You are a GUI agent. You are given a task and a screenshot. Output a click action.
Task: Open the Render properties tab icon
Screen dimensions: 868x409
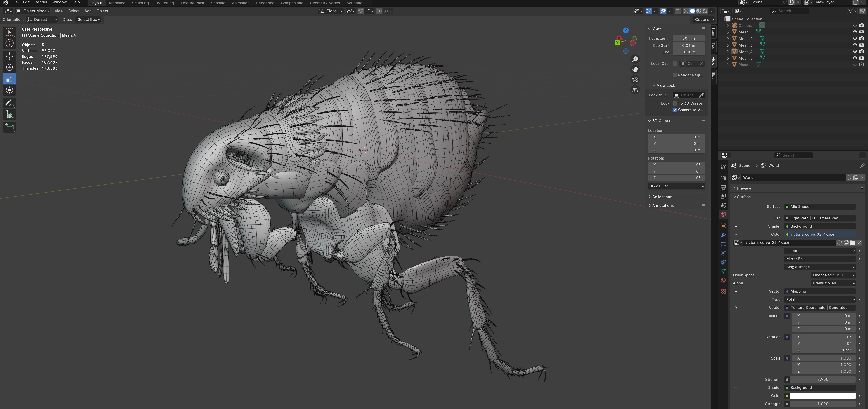click(x=723, y=178)
